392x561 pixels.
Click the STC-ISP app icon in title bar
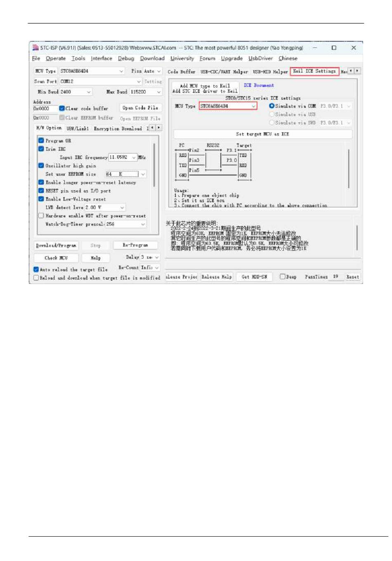(35, 48)
